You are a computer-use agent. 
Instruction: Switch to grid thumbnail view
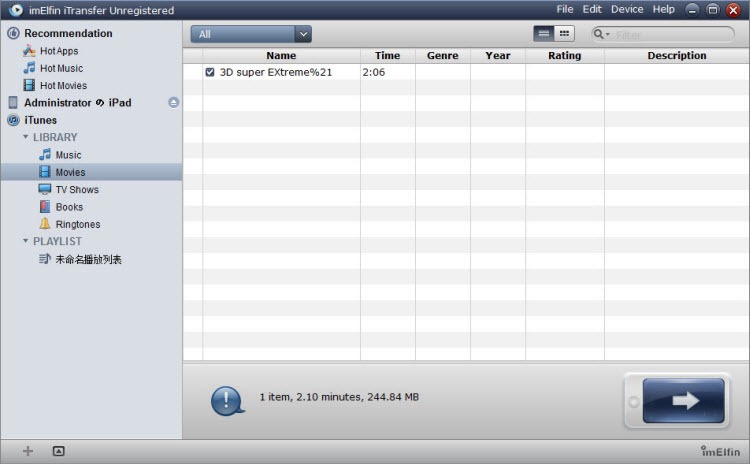[564, 33]
